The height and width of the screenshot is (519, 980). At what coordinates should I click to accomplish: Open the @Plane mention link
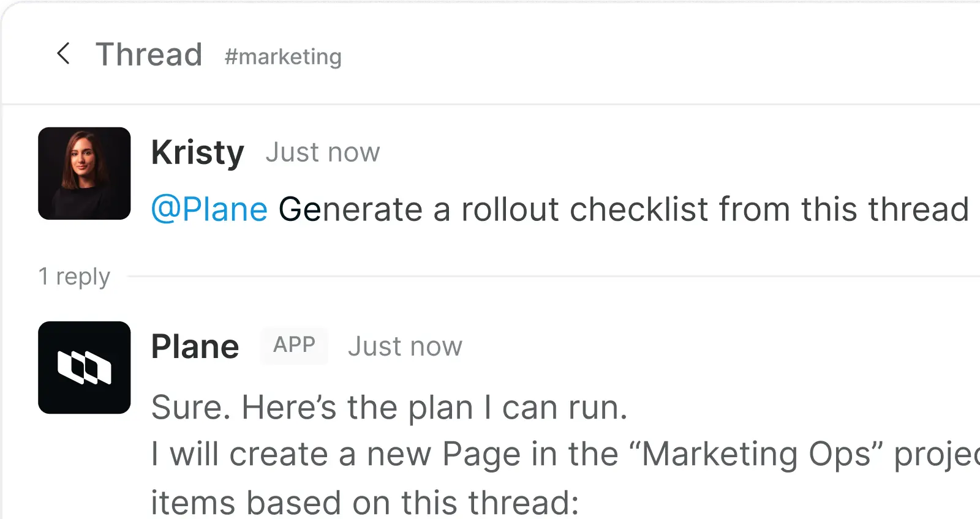pos(209,209)
